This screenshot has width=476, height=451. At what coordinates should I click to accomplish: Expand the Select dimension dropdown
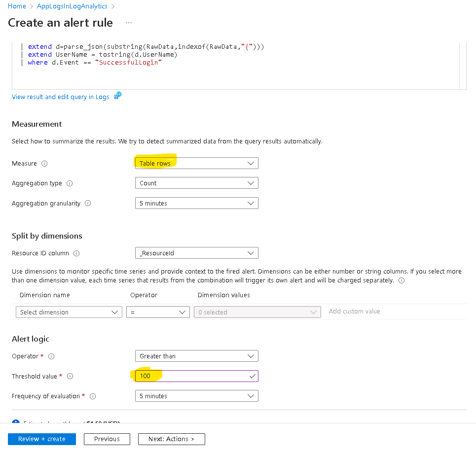(x=69, y=312)
